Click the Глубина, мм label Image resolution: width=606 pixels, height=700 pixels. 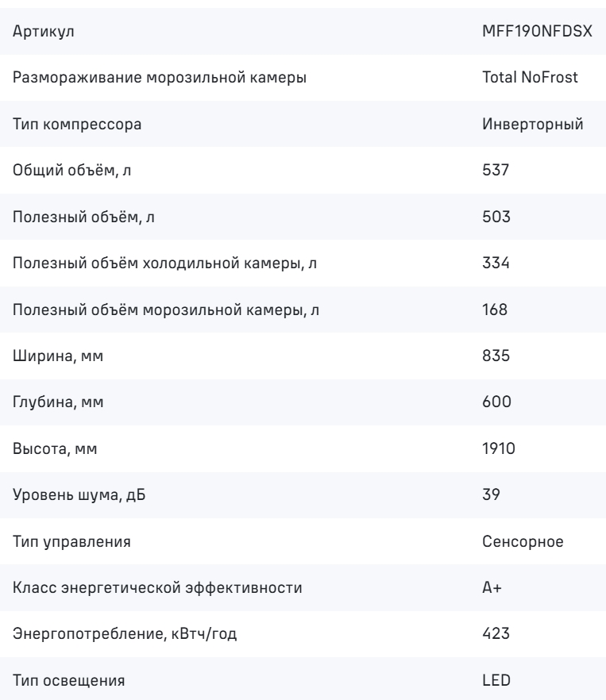pyautogui.click(x=58, y=402)
